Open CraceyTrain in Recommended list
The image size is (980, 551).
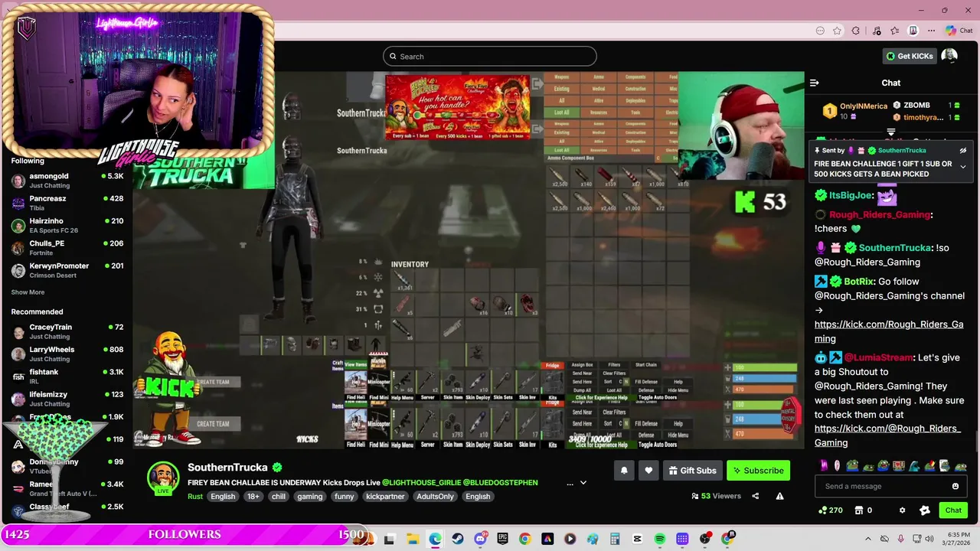(67, 331)
